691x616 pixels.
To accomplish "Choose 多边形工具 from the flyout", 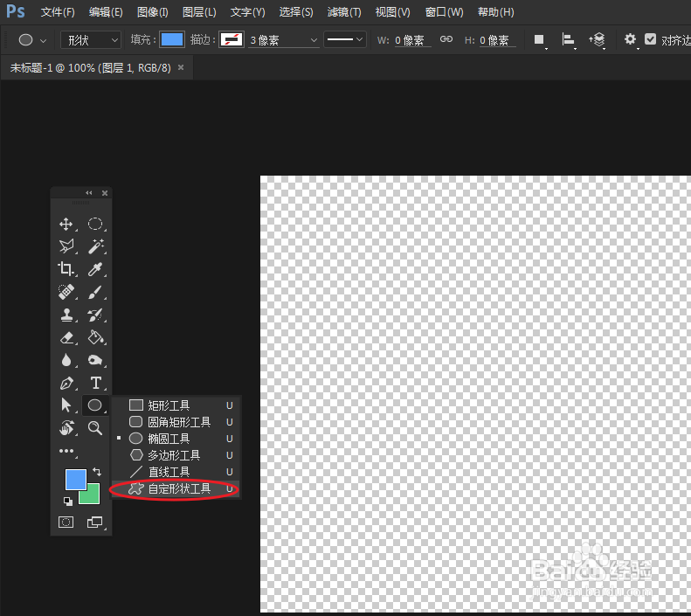I will click(176, 455).
